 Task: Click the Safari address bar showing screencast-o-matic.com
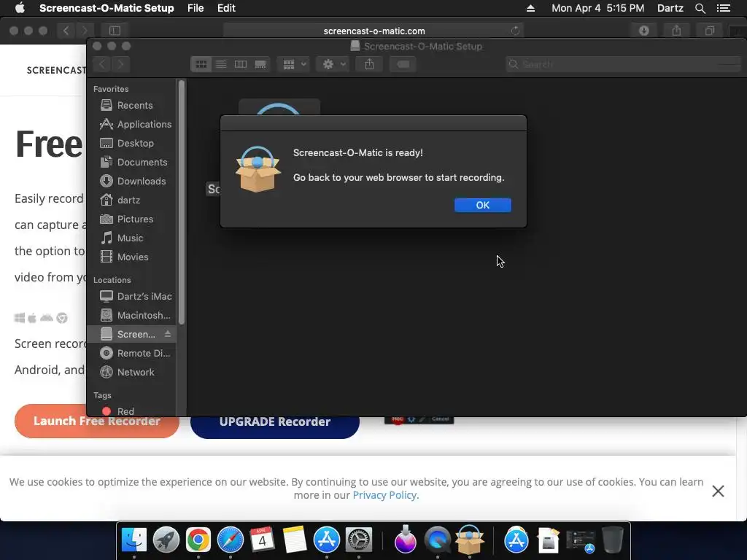[x=374, y=31]
